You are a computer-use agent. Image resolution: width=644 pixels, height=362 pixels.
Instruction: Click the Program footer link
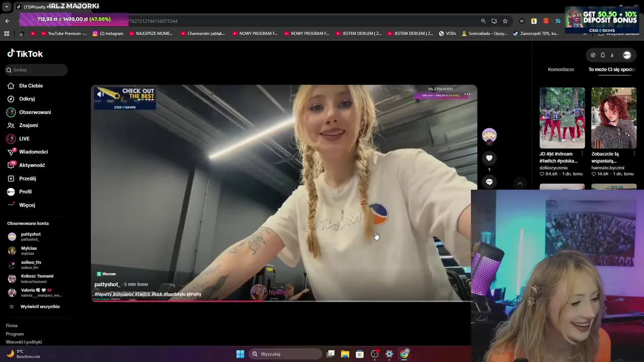[15, 334]
